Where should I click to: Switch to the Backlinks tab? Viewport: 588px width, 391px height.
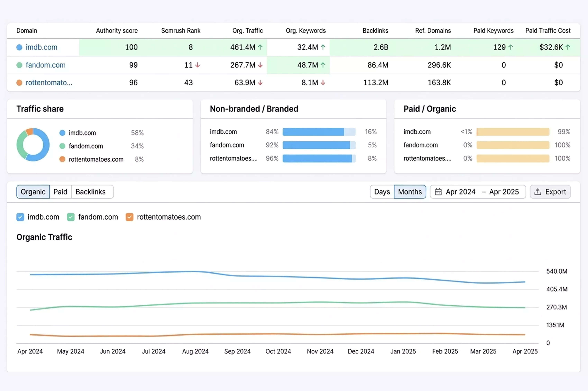(x=91, y=192)
